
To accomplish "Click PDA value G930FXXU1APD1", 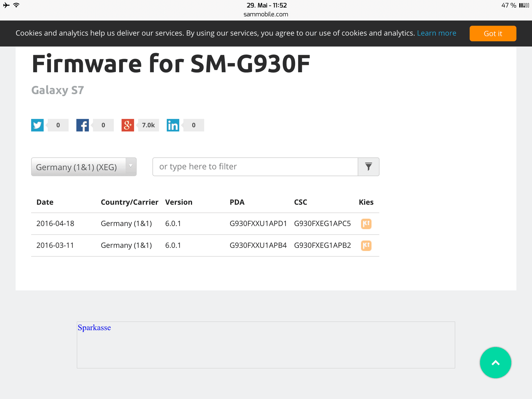I will 258,224.
